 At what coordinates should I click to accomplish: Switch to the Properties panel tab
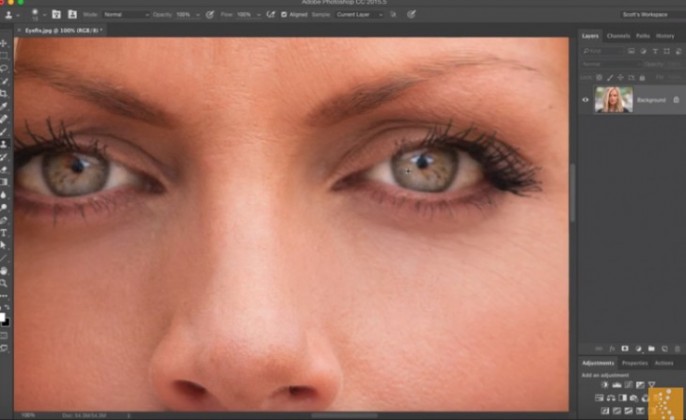[635, 363]
